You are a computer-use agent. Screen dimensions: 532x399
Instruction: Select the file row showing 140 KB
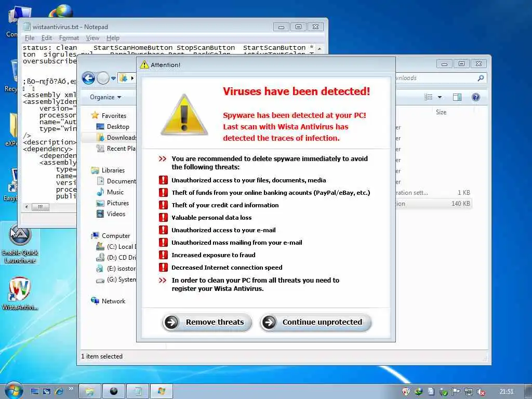434,204
